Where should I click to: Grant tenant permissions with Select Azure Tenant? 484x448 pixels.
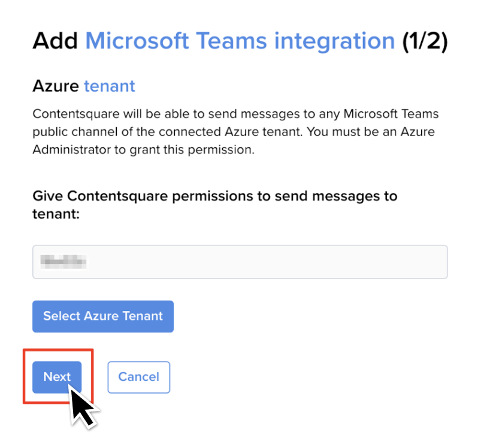pos(102,316)
